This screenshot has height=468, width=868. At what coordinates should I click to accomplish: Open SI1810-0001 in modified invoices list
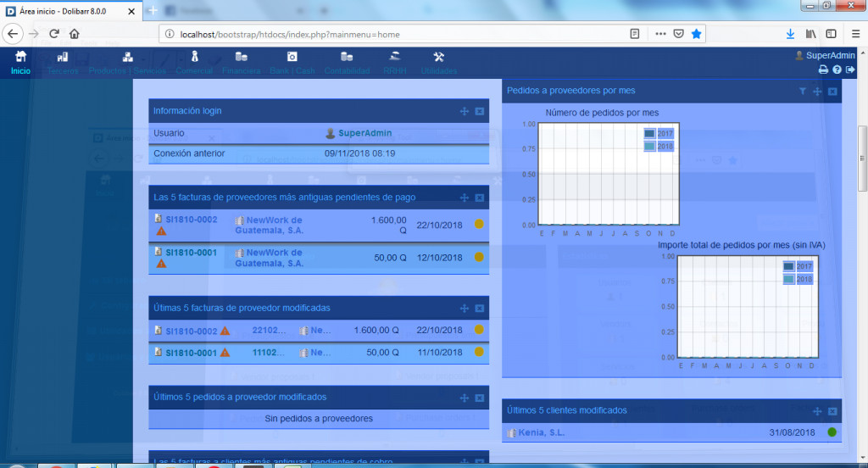(x=192, y=353)
